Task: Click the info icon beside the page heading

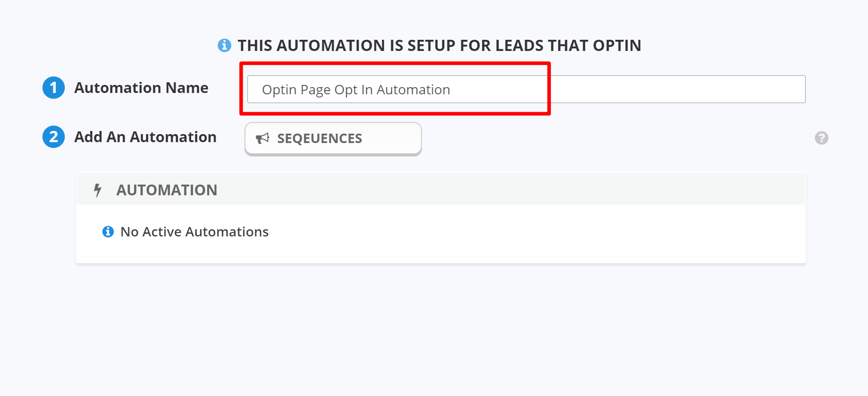Action: tap(224, 46)
